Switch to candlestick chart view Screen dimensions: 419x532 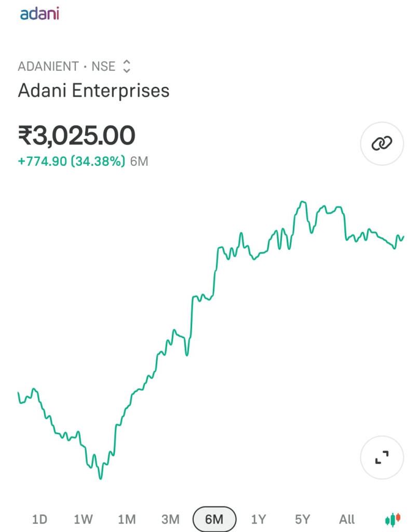393,519
